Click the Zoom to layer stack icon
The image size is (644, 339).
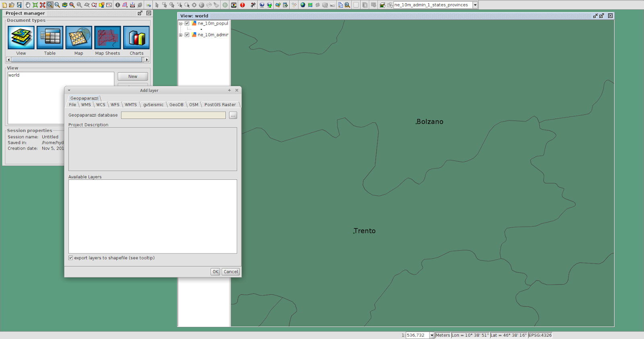64,5
